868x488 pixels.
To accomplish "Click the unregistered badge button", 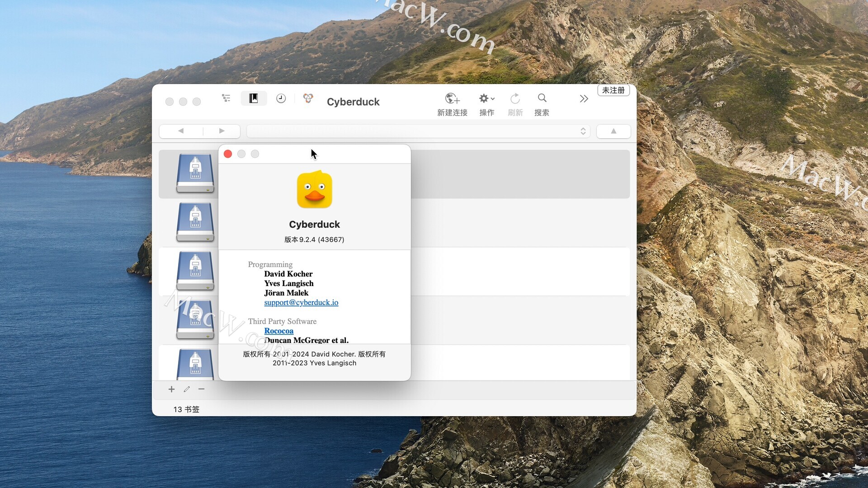I will point(613,90).
